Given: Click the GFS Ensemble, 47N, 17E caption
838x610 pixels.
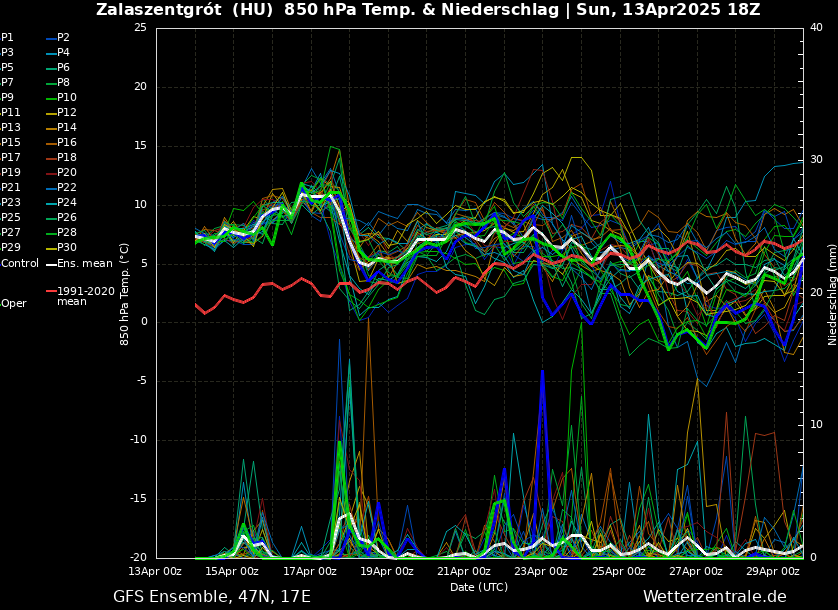Looking at the screenshot, I should (212, 597).
